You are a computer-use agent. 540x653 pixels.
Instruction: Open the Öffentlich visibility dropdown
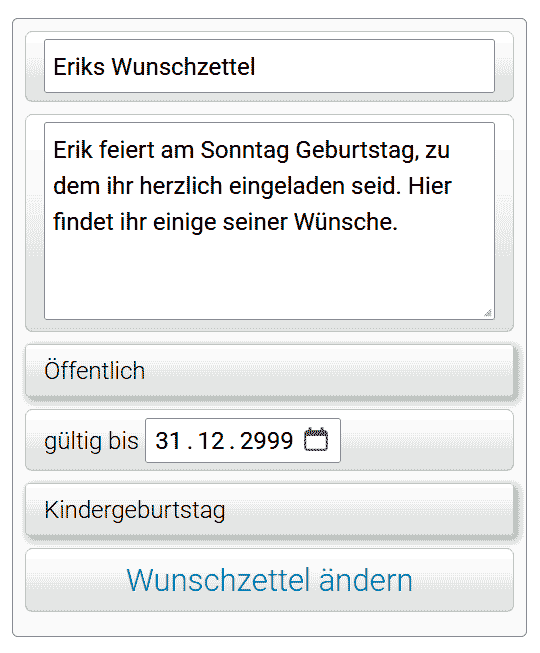click(269, 371)
